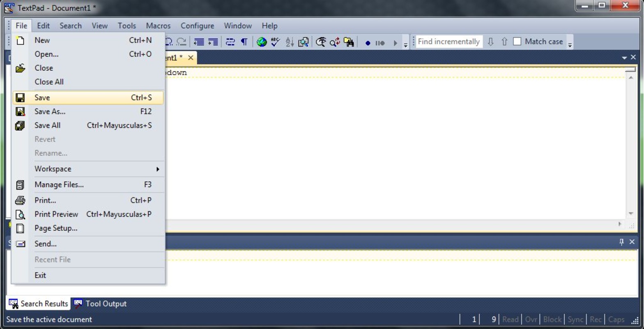Image resolution: width=644 pixels, height=329 pixels.
Task: Pin the Search Results panel
Action: point(622,242)
